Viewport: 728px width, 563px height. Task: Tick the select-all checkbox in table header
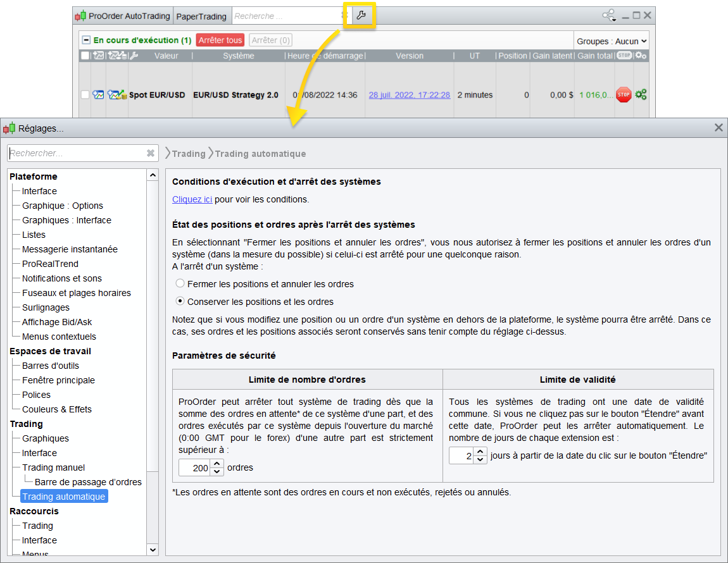(85, 56)
